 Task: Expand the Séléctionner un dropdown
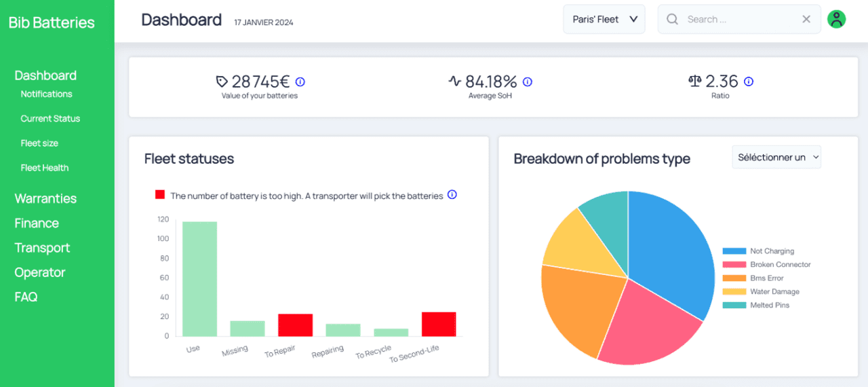pyautogui.click(x=776, y=157)
